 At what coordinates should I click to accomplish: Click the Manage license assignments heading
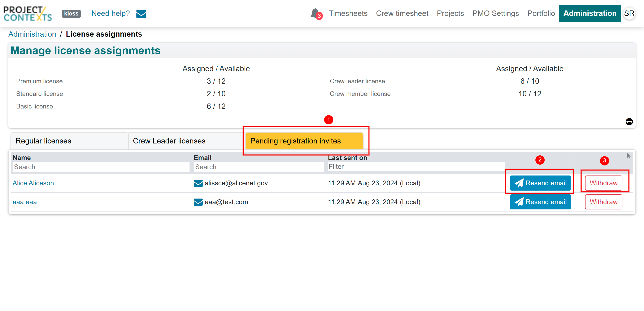[85, 51]
